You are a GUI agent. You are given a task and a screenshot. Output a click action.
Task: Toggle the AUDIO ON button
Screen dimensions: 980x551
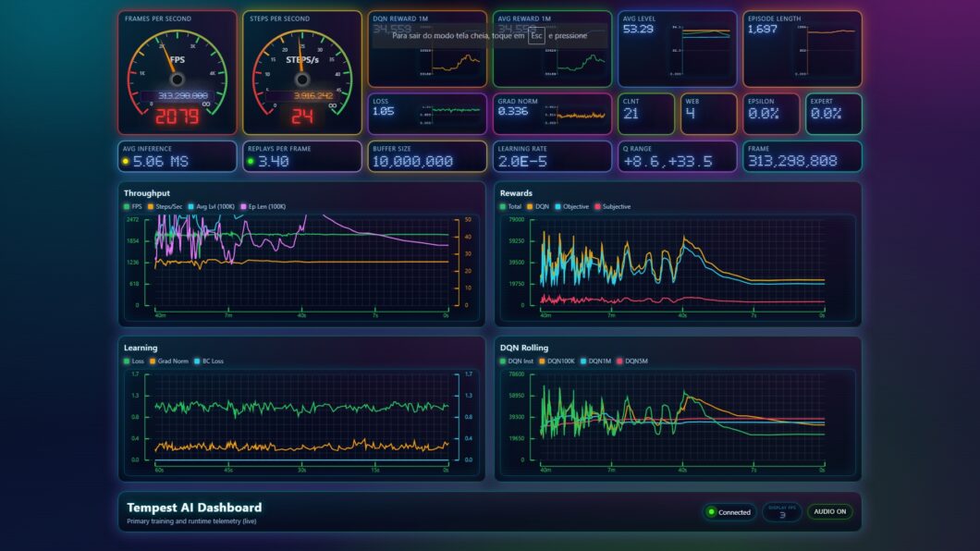[x=829, y=511]
